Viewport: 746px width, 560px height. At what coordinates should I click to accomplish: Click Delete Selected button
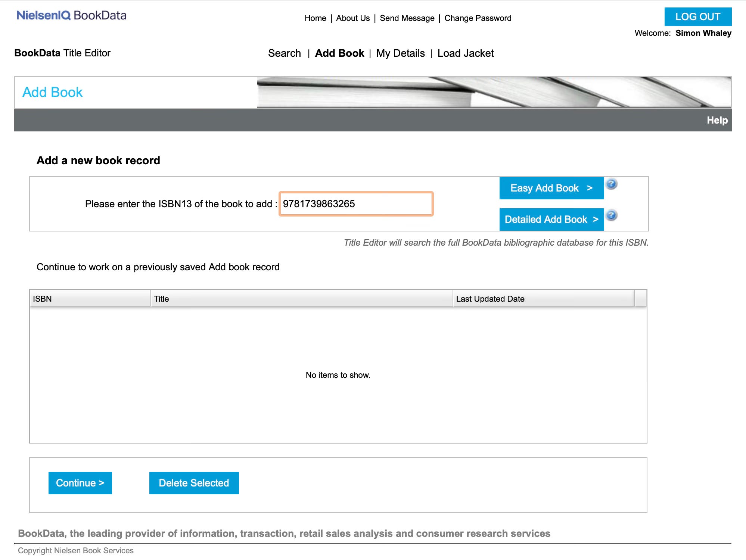[x=194, y=483]
